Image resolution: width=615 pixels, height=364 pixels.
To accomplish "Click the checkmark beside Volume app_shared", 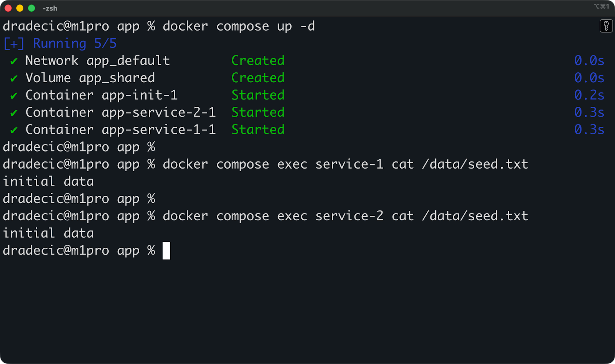I will tap(14, 78).
